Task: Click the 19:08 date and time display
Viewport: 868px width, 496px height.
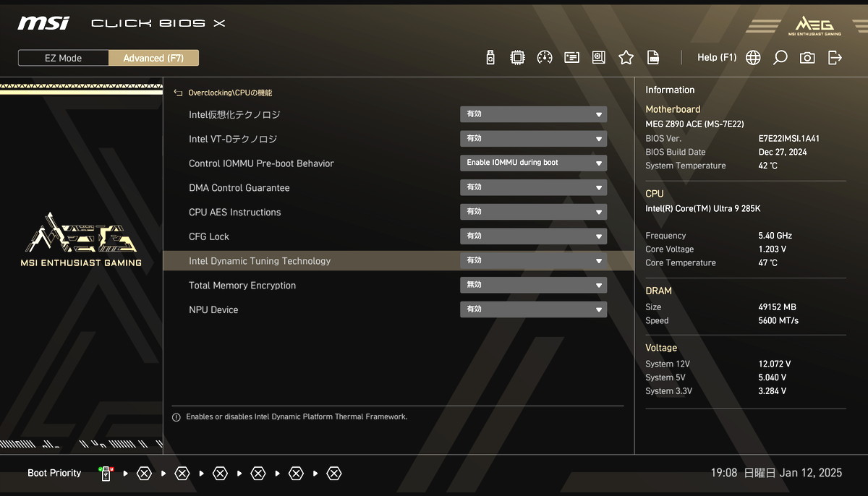Action: pos(776,473)
